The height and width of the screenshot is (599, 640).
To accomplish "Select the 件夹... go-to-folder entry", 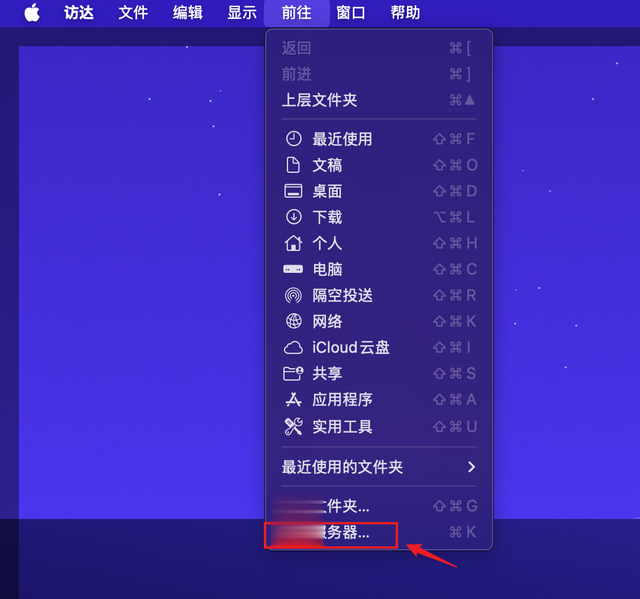I will click(x=379, y=506).
